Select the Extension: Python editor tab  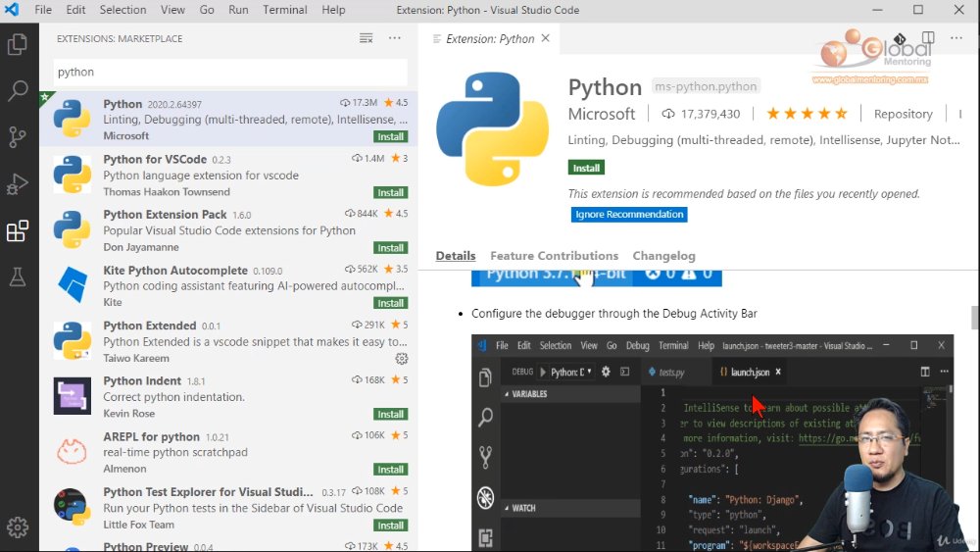coord(489,39)
